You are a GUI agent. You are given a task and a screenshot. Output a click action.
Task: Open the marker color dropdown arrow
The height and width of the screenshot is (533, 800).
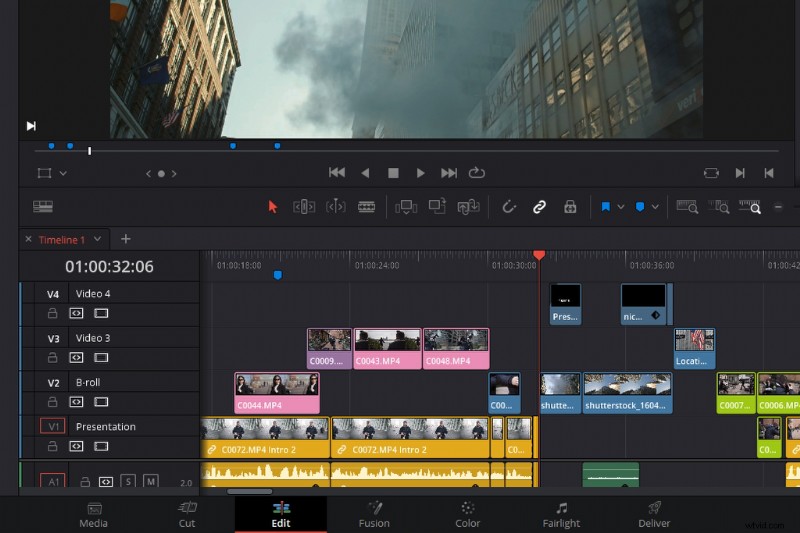coord(655,207)
